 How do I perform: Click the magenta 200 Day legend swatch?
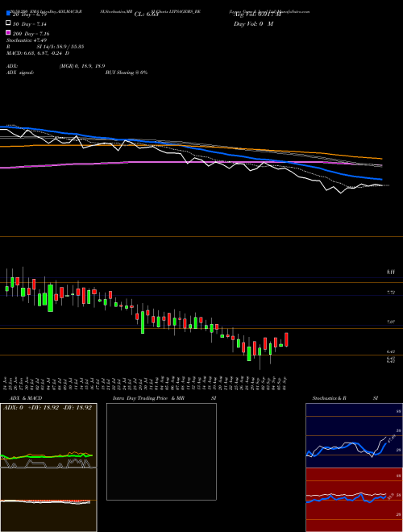(x=8, y=32)
